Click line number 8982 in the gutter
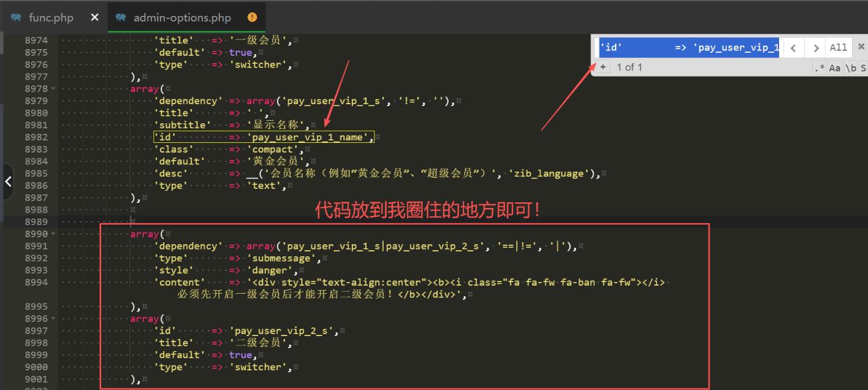 click(x=36, y=137)
